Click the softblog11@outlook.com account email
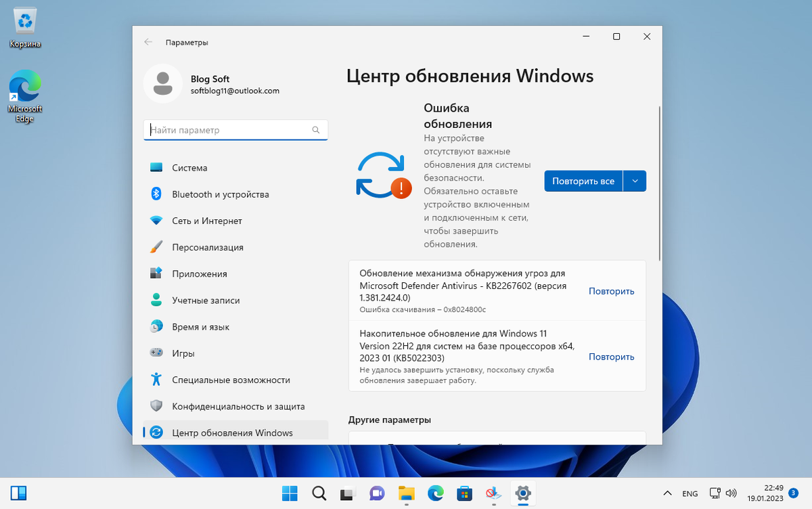 [235, 90]
